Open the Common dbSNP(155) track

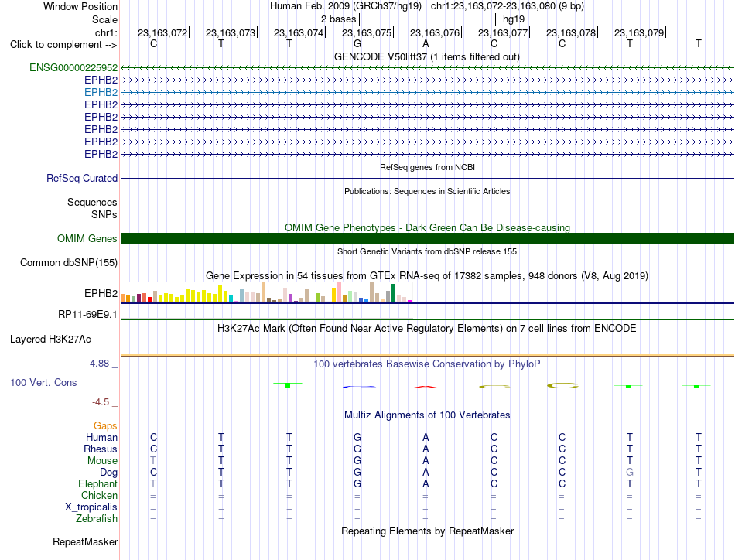(x=69, y=262)
